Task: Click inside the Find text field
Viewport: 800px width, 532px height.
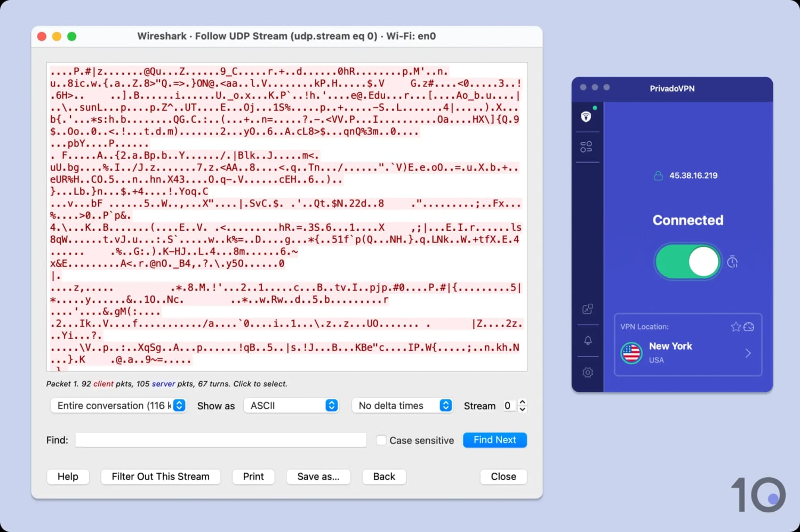Action: click(220, 440)
